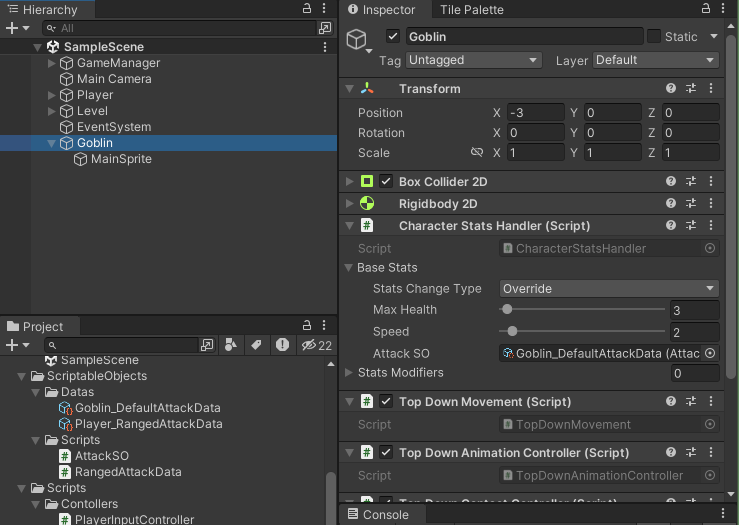Viewport: 739px width, 525px height.
Task: Enable the Static checkbox
Action: coord(654,36)
